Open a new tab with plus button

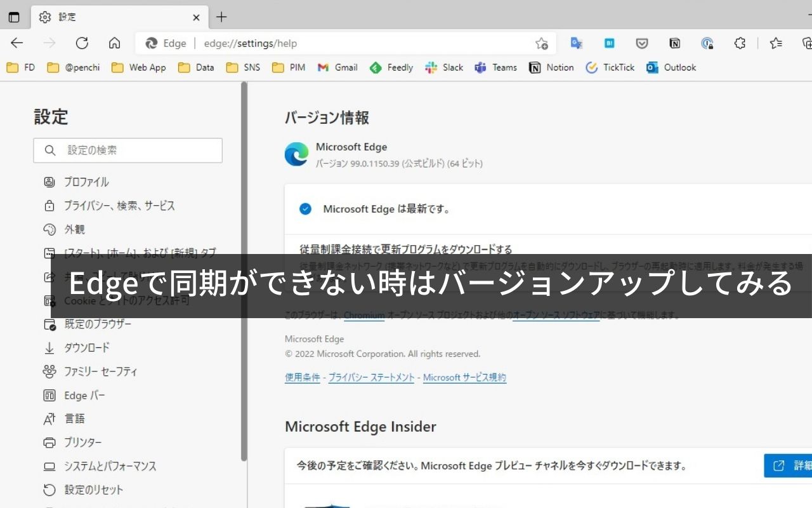pyautogui.click(x=221, y=17)
